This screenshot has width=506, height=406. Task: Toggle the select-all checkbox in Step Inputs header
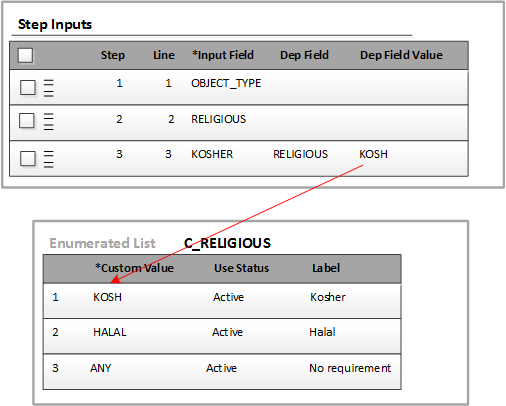click(25, 55)
